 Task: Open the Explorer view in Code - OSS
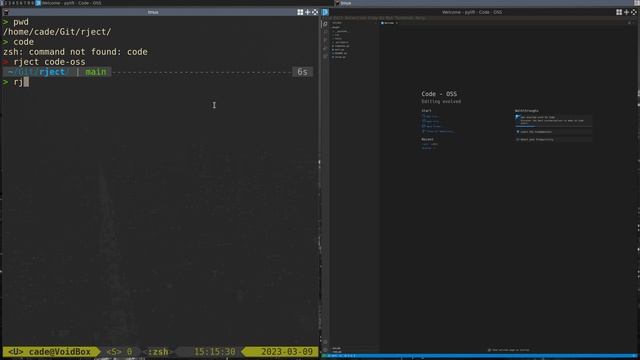325,24
